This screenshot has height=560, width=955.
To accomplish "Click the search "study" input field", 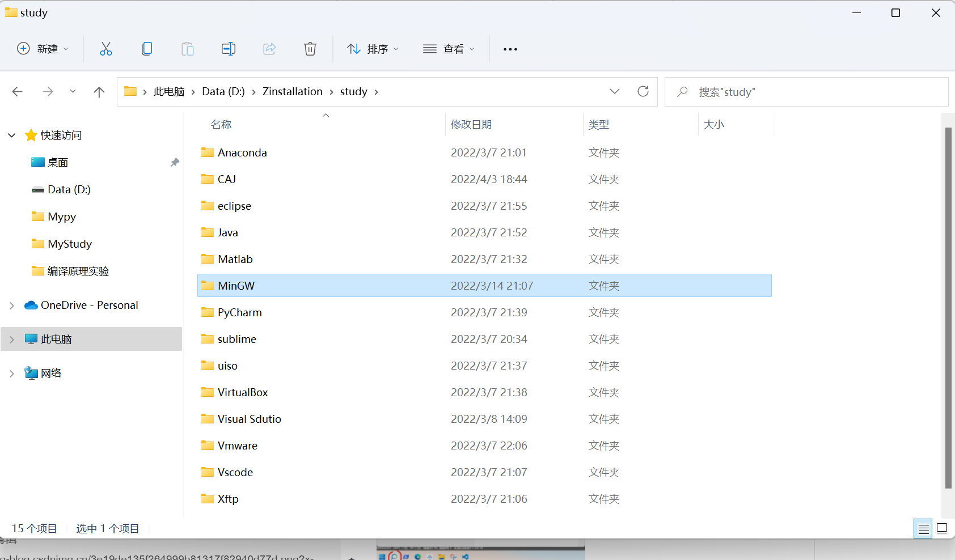I will tap(806, 92).
